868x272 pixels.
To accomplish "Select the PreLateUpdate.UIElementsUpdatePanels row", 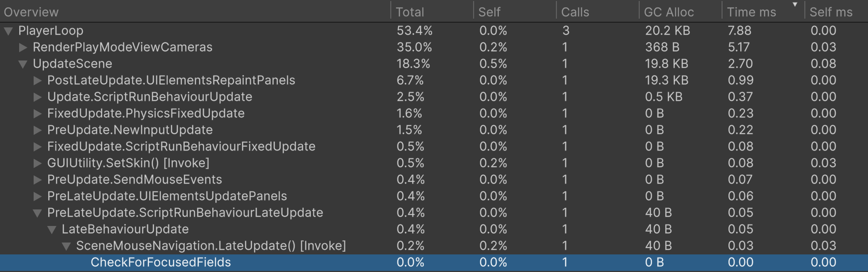I will pyautogui.click(x=167, y=197).
